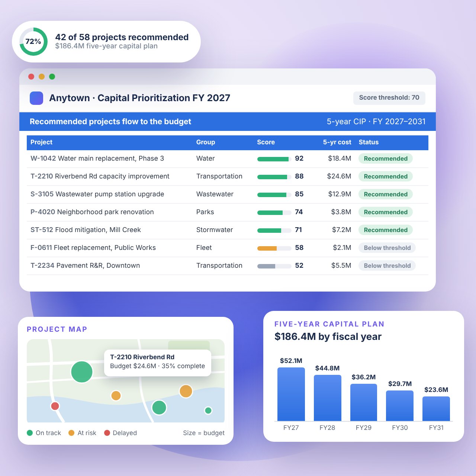This screenshot has width=476, height=476.
Task: Click the Parks group cell
Action: 205,212
